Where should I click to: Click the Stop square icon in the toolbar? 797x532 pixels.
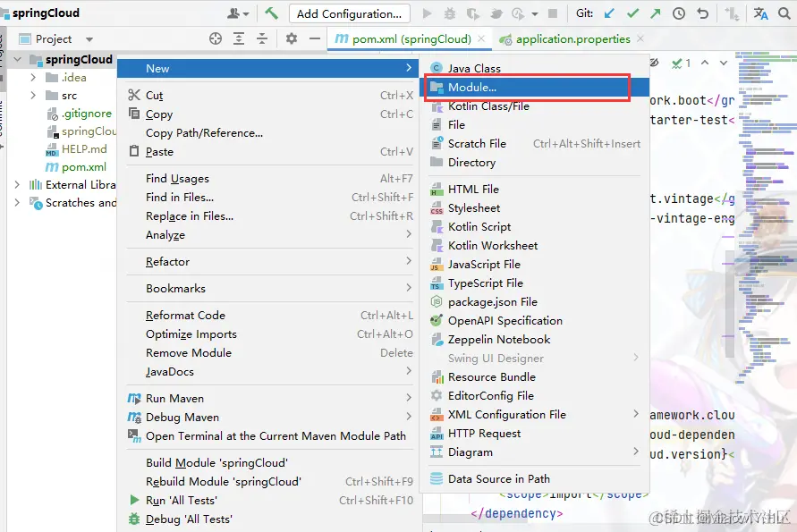click(553, 13)
